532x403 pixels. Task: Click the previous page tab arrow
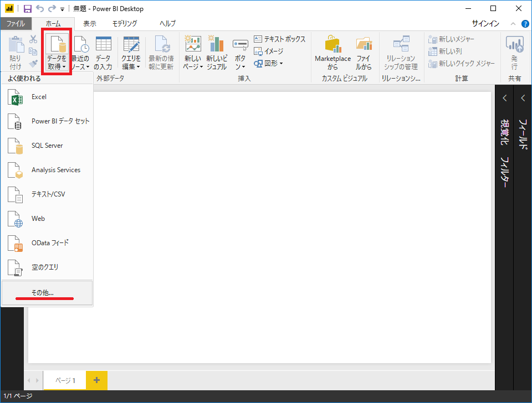[29, 381]
